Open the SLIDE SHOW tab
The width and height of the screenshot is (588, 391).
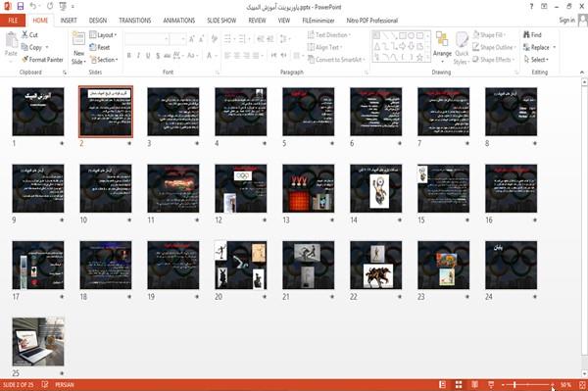221,21
